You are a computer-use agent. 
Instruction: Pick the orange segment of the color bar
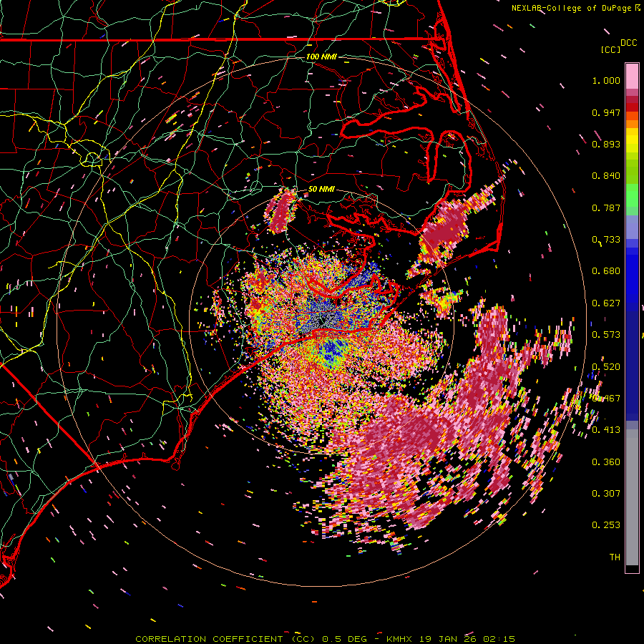[632, 124]
